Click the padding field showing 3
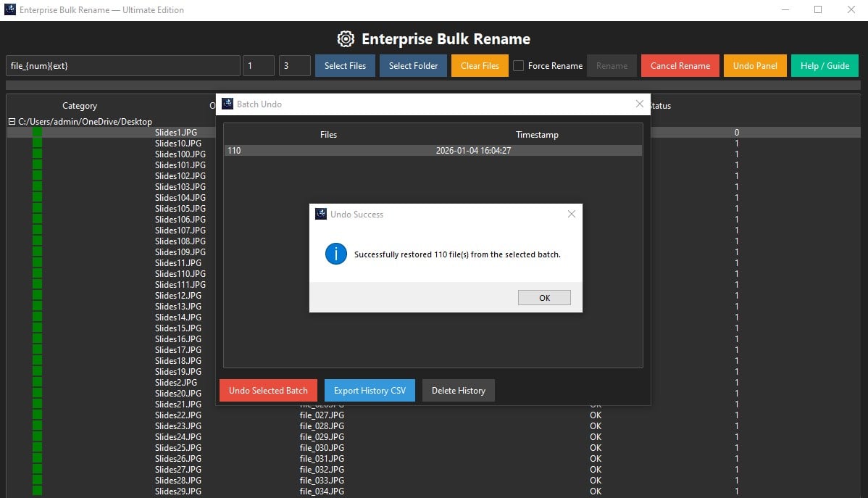 (x=294, y=65)
